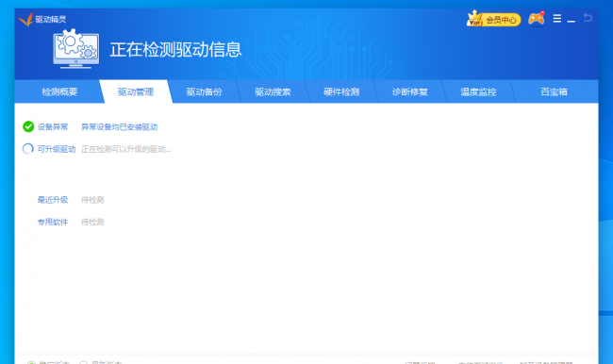Minimize the 驱动精灵 window
The height and width of the screenshot is (364, 613).
point(572,21)
